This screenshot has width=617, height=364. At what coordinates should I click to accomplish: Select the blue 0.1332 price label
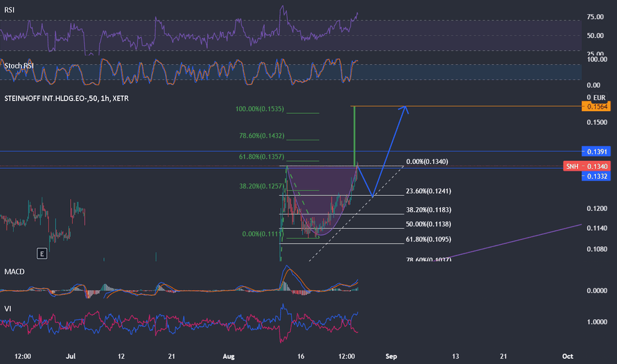596,176
